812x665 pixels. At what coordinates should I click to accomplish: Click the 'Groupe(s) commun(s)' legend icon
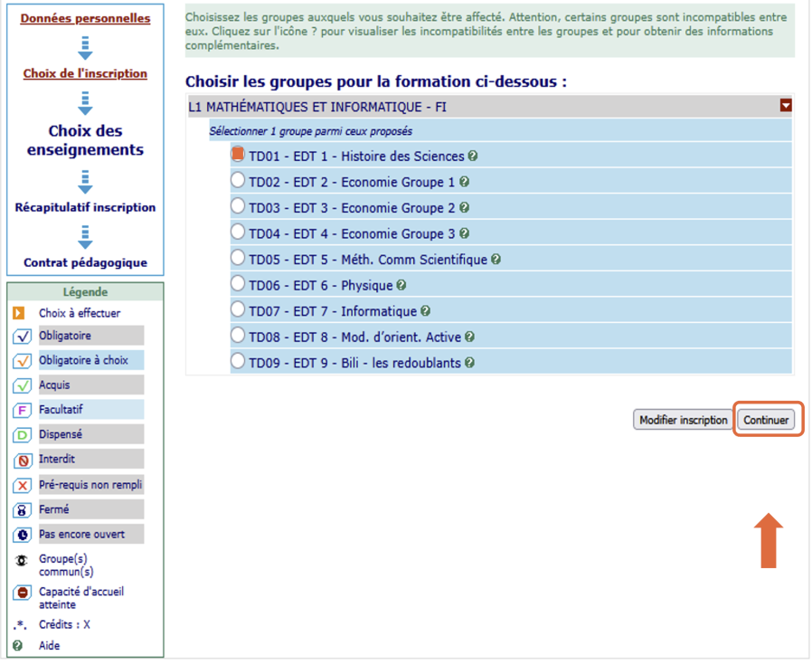21,560
